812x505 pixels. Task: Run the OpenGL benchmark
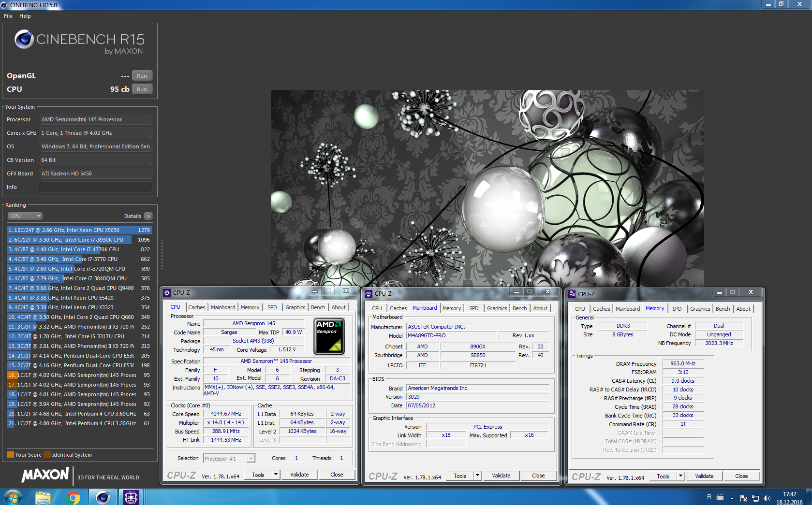coord(142,76)
